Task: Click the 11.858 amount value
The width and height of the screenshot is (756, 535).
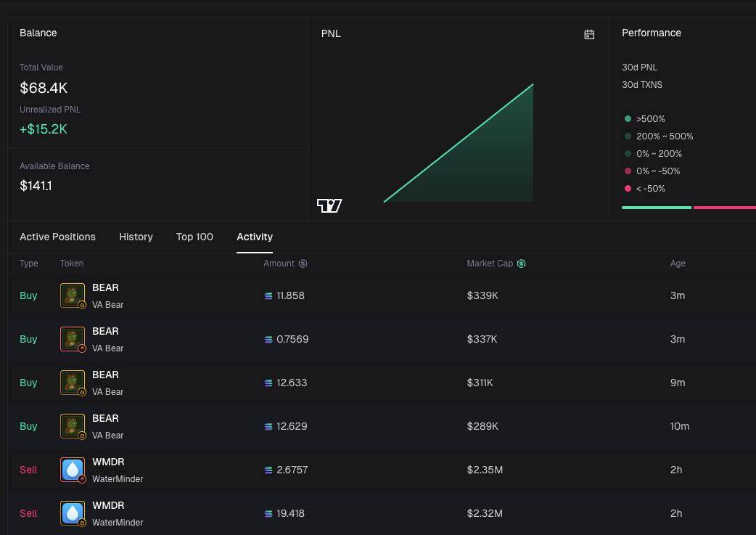Action: coord(290,295)
